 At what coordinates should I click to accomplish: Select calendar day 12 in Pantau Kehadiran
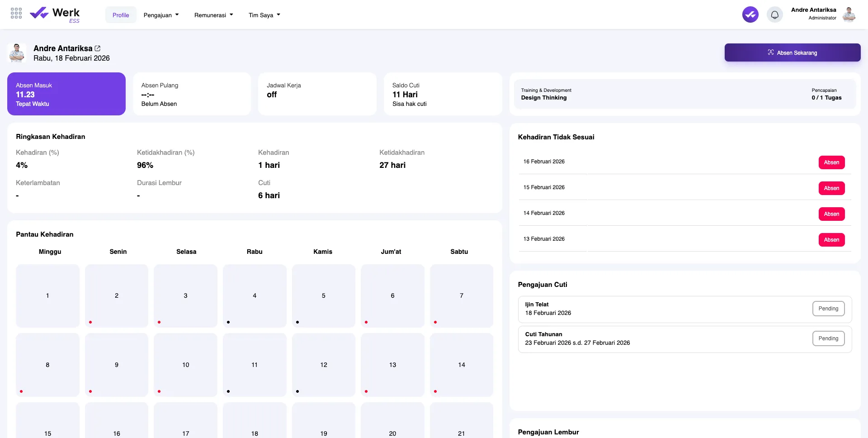[323, 365]
